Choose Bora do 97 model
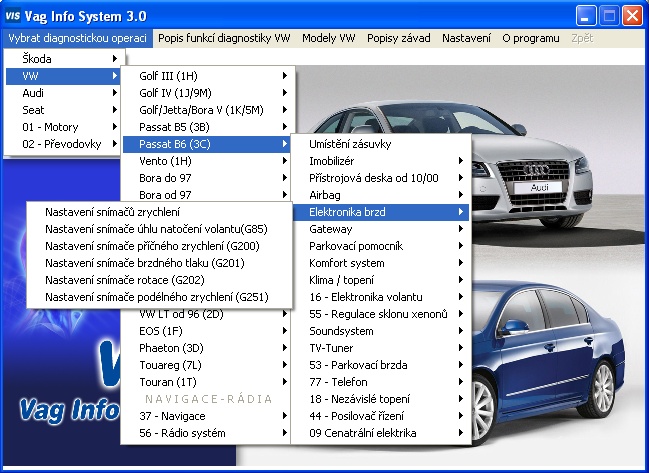 coord(208,178)
